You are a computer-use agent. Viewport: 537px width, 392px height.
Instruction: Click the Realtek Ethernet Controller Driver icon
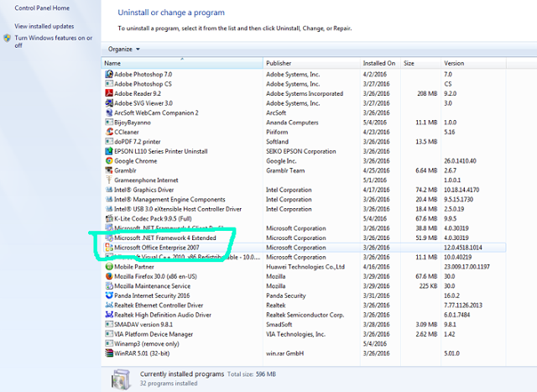pos(109,305)
